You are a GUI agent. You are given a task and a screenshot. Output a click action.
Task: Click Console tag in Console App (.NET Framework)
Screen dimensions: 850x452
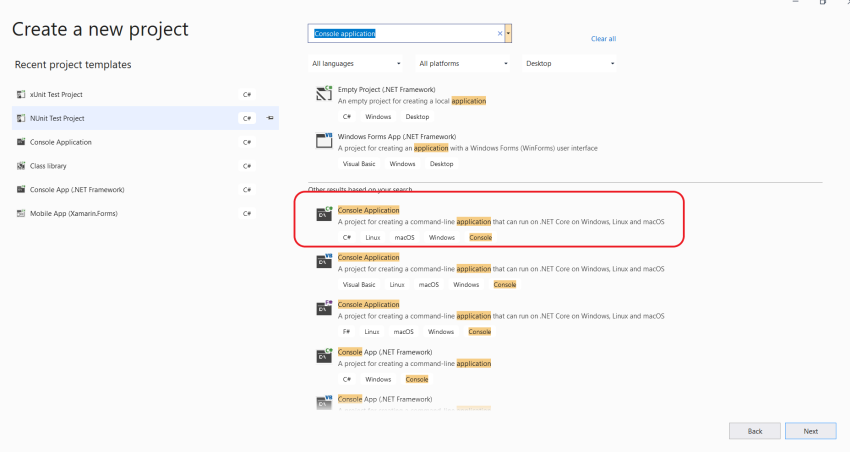(x=417, y=379)
